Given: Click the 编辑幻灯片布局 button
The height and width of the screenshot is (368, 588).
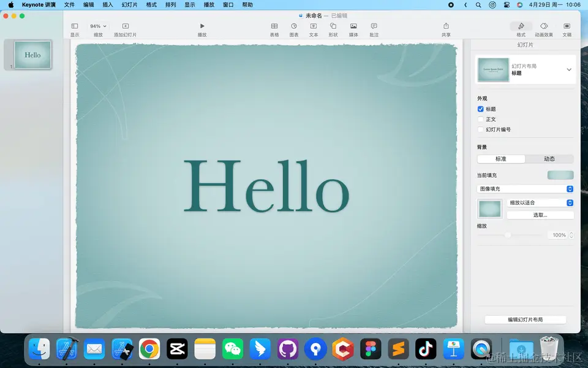Looking at the screenshot, I should click(x=525, y=320).
